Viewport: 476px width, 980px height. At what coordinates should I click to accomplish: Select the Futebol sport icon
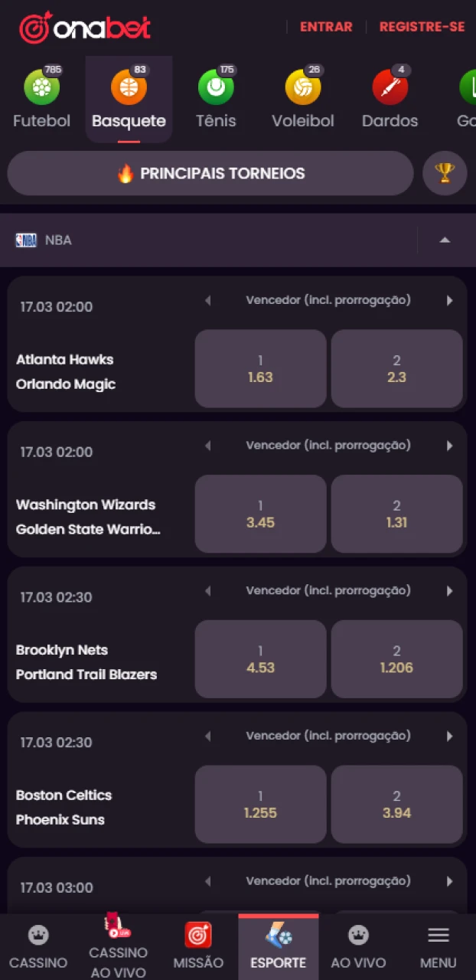[x=41, y=87]
